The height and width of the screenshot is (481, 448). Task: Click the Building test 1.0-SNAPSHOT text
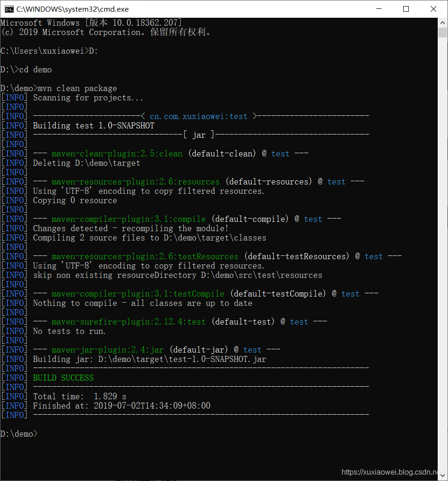(x=93, y=125)
